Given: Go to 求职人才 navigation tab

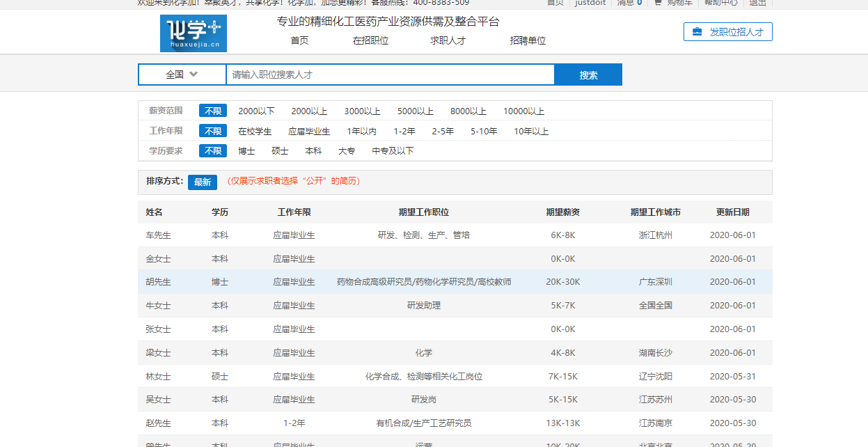Looking at the screenshot, I should point(448,40).
